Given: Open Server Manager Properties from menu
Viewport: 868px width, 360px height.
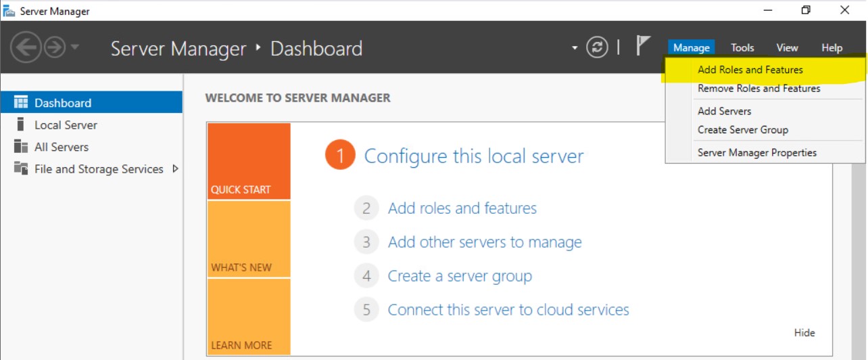Looking at the screenshot, I should [756, 153].
